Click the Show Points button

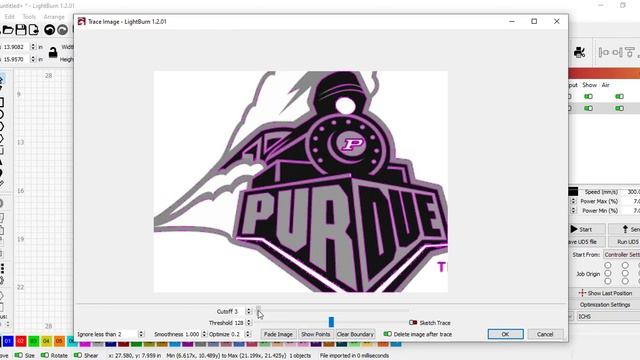[316, 334]
